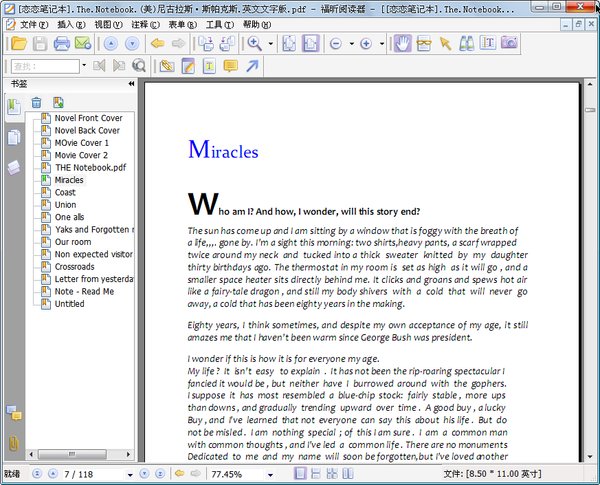600x485 pixels.
Task: Jump to first page in status bar
Action: pos(37,474)
